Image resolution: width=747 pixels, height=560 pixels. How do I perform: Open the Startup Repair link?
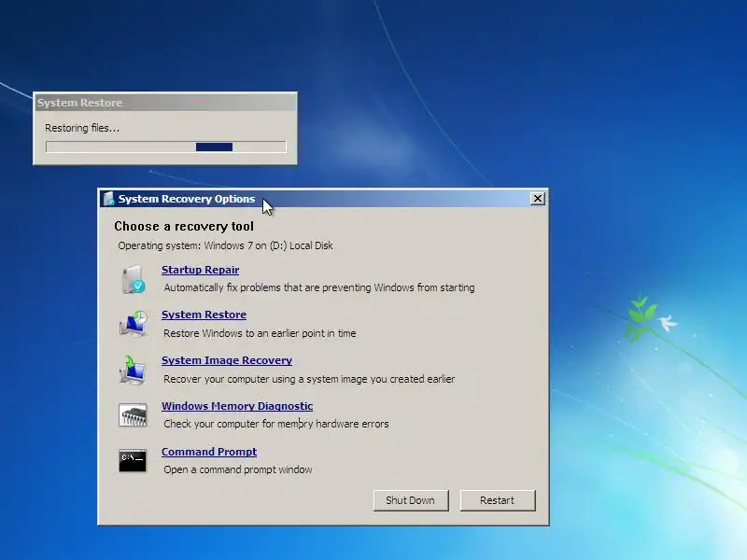[x=200, y=270]
